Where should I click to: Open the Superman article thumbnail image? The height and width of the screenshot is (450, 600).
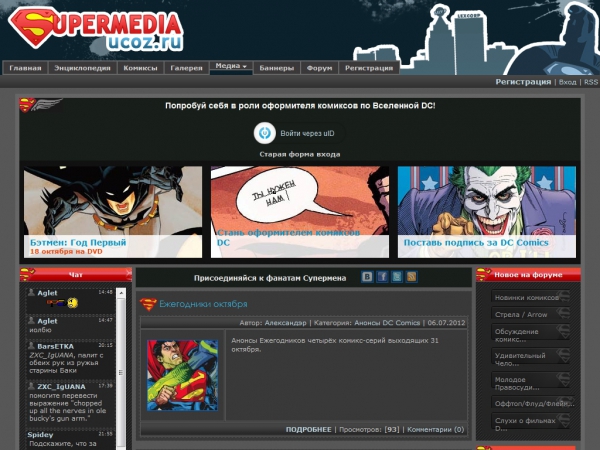183,375
